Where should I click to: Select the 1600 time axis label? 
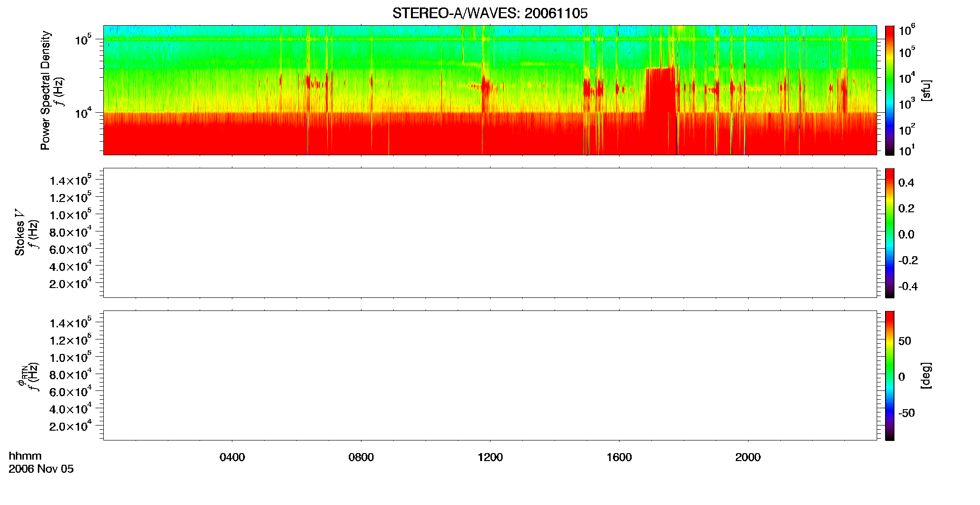[619, 457]
